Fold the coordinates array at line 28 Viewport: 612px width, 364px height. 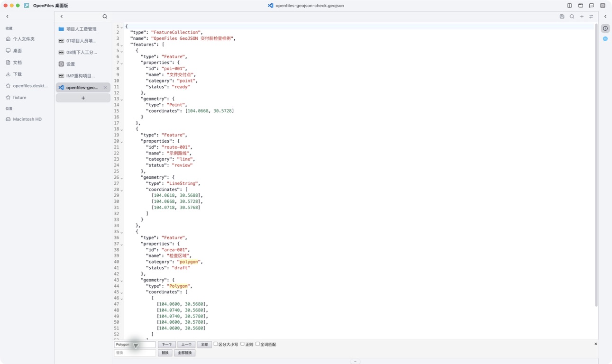pos(122,190)
